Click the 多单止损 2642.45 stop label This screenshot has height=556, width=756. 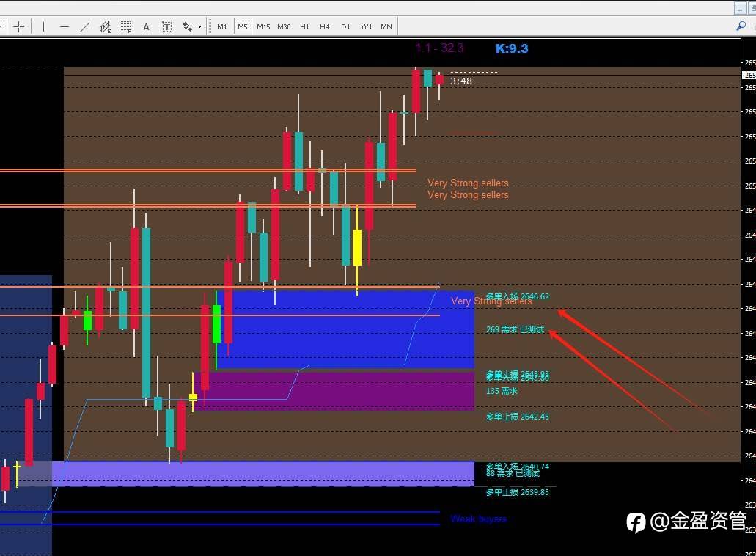pos(518,416)
